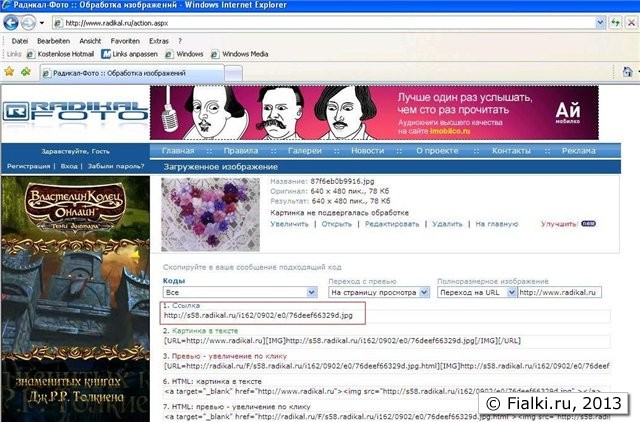Click the Radikal Foto logo

click(75, 111)
